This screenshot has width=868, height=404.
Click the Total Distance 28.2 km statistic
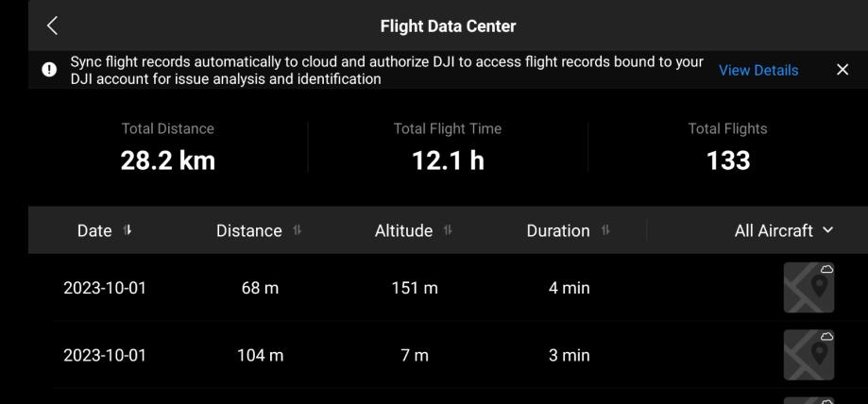coord(168,149)
